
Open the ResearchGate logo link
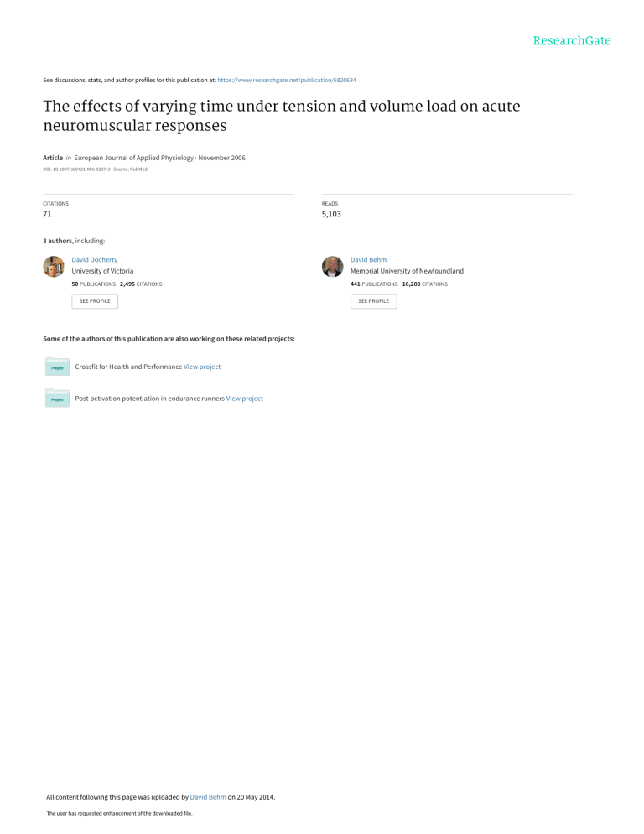point(572,41)
